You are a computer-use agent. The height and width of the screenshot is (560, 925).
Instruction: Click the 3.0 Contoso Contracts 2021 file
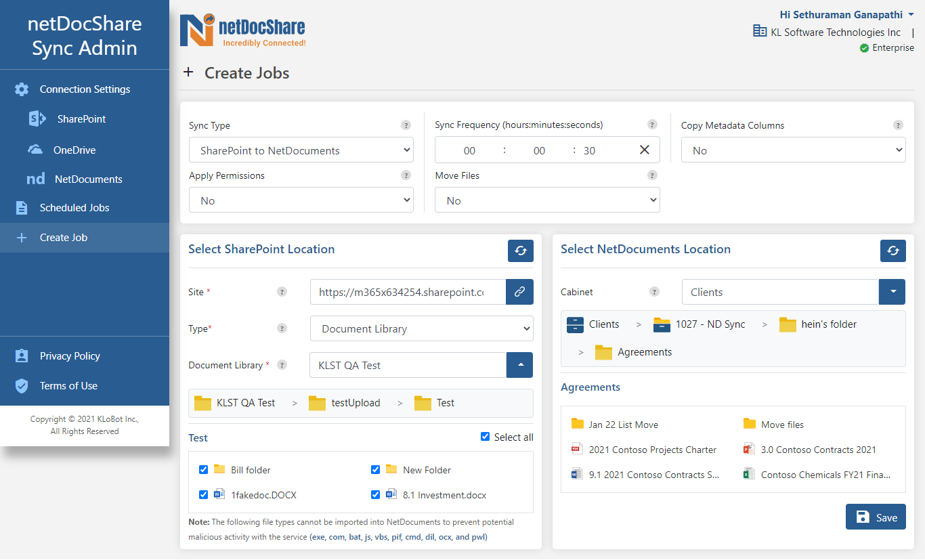tap(810, 450)
